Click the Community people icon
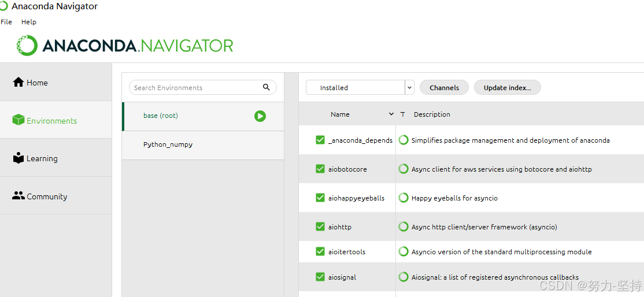The height and width of the screenshot is (297, 644). (x=18, y=196)
